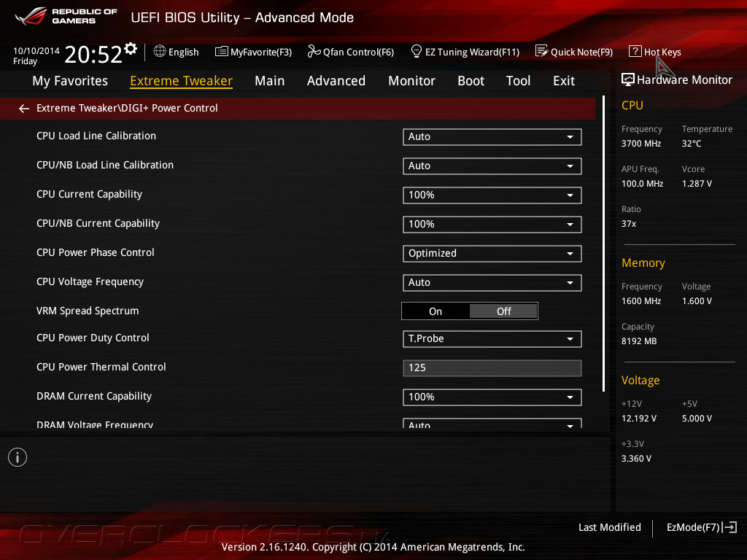Click the info circle icon at bottom left
The image size is (747, 560).
pos(18,457)
